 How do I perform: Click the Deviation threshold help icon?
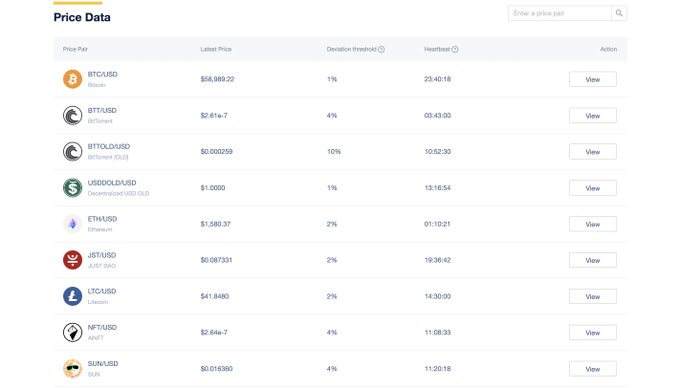pyautogui.click(x=381, y=49)
